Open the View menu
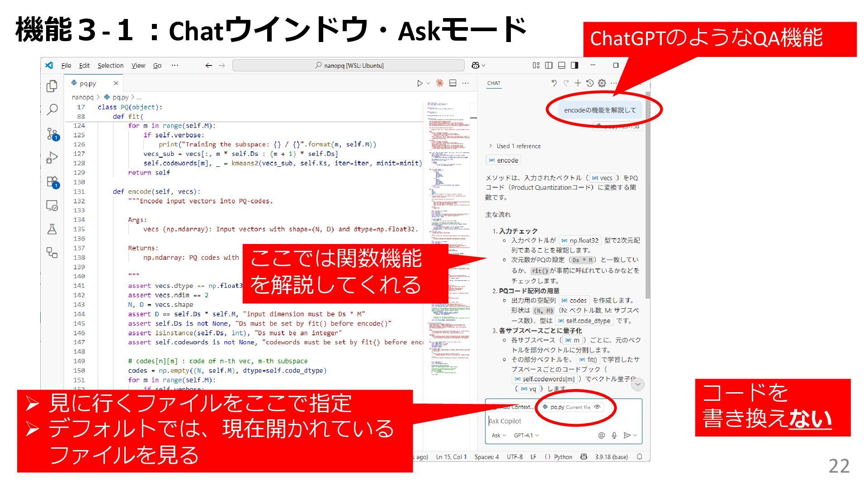 [x=138, y=66]
